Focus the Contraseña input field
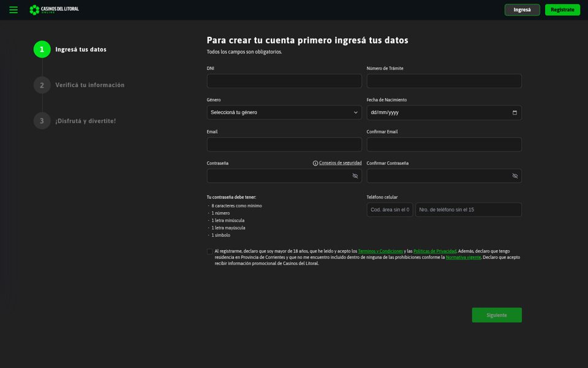588x368 pixels. point(284,176)
